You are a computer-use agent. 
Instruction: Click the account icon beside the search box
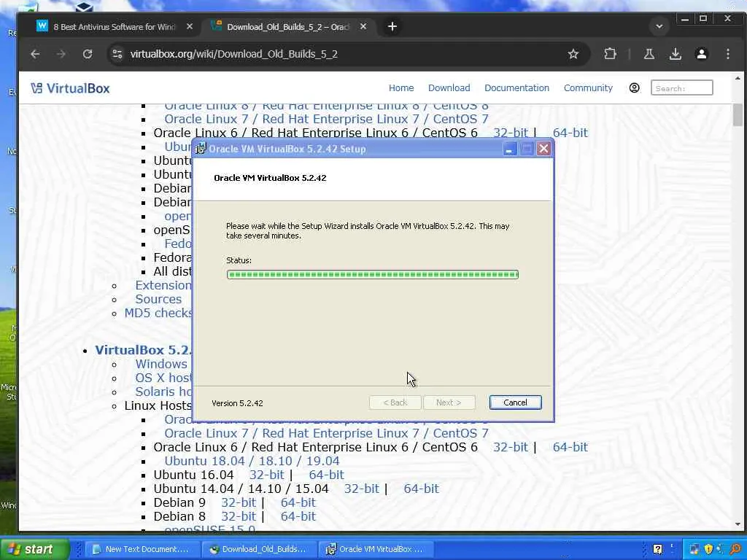point(634,88)
